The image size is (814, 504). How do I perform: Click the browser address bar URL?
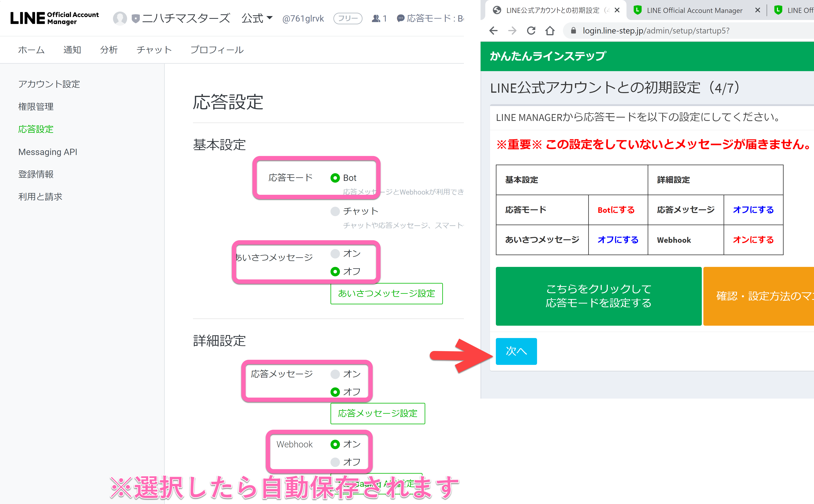point(656,31)
